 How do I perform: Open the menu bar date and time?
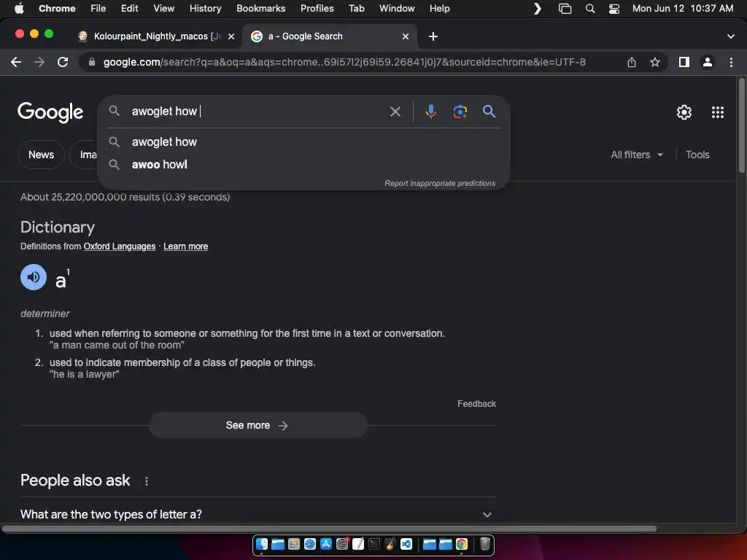coord(682,9)
